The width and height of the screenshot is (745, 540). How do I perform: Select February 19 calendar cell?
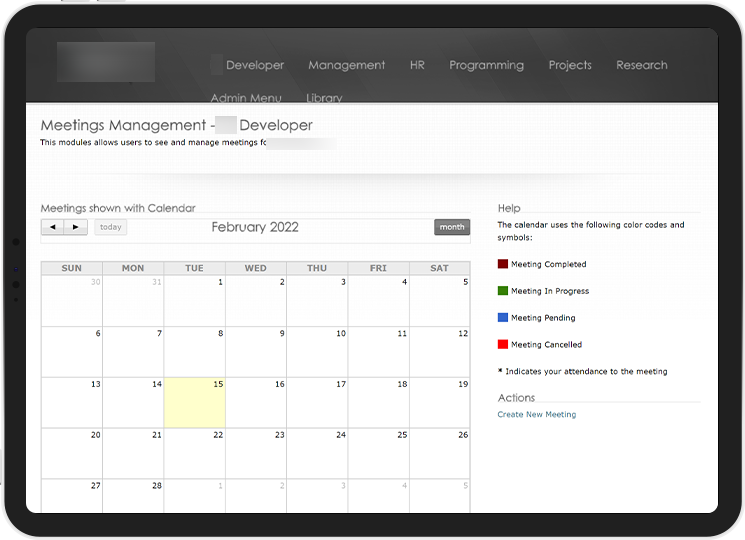pos(439,403)
